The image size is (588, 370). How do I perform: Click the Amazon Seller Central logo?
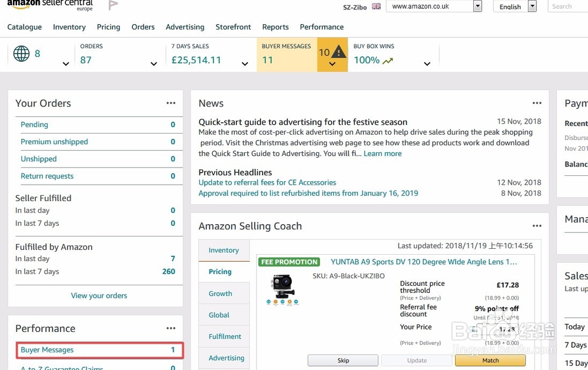50,5
